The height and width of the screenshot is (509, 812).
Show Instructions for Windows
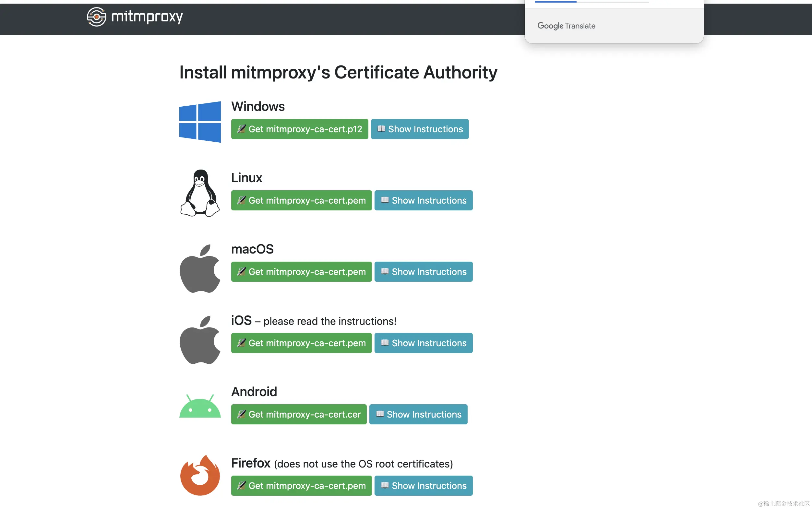click(x=420, y=129)
